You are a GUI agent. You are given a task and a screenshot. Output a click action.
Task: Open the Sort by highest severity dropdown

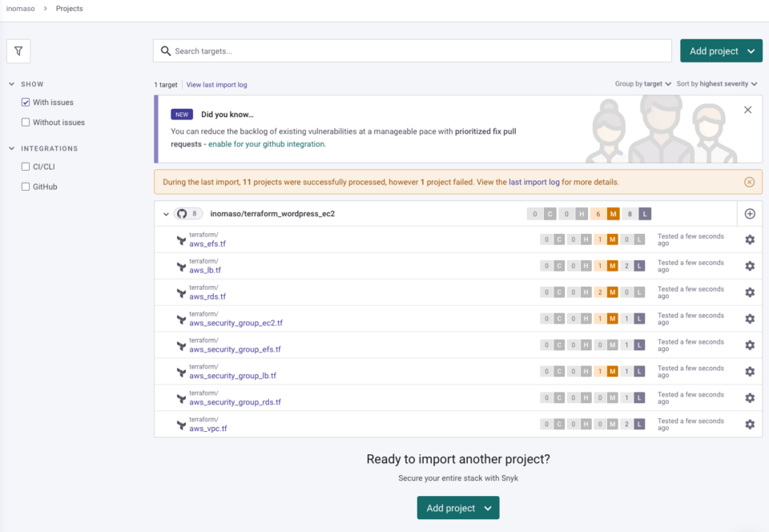click(x=717, y=83)
